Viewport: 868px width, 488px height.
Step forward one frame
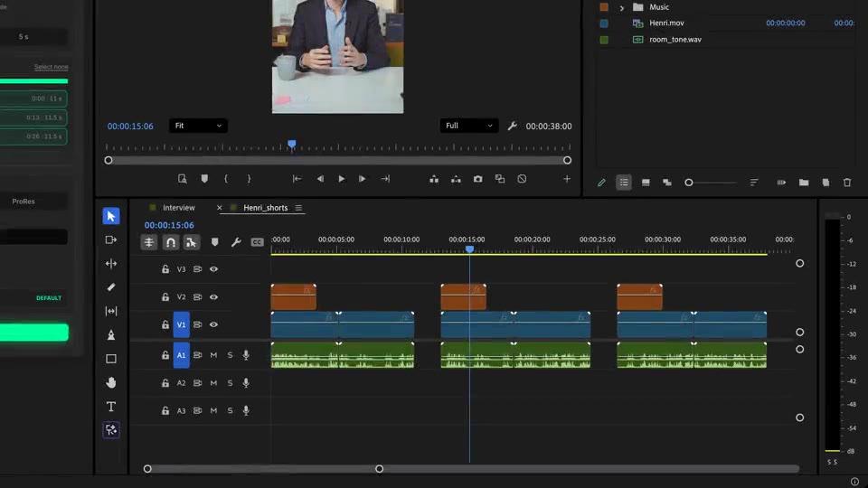[x=362, y=179]
